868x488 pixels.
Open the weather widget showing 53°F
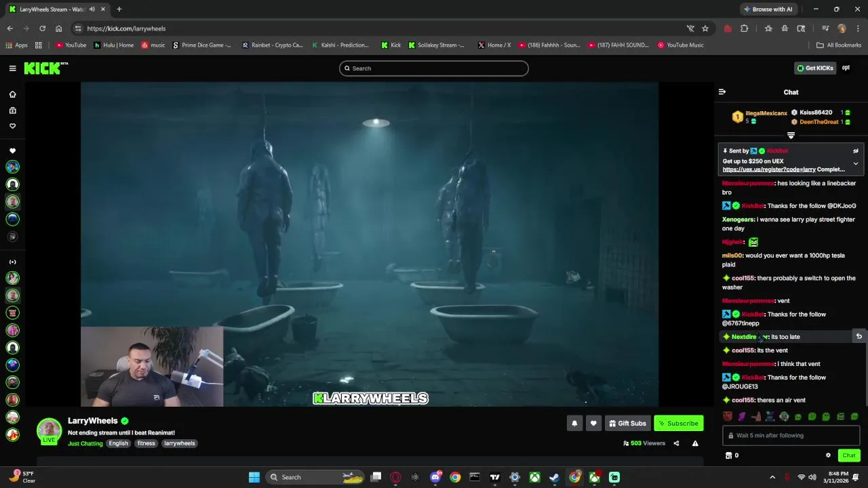pos(22,477)
